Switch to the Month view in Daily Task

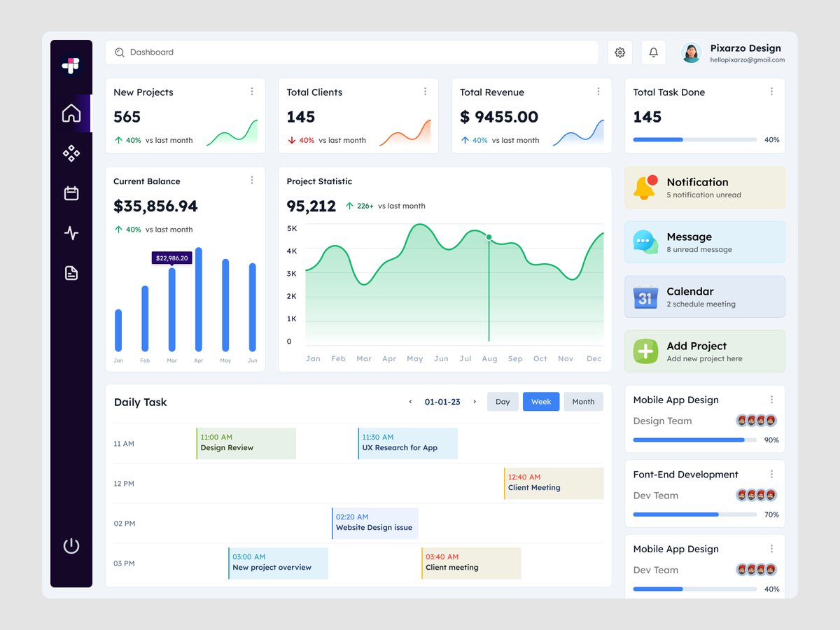click(x=583, y=401)
